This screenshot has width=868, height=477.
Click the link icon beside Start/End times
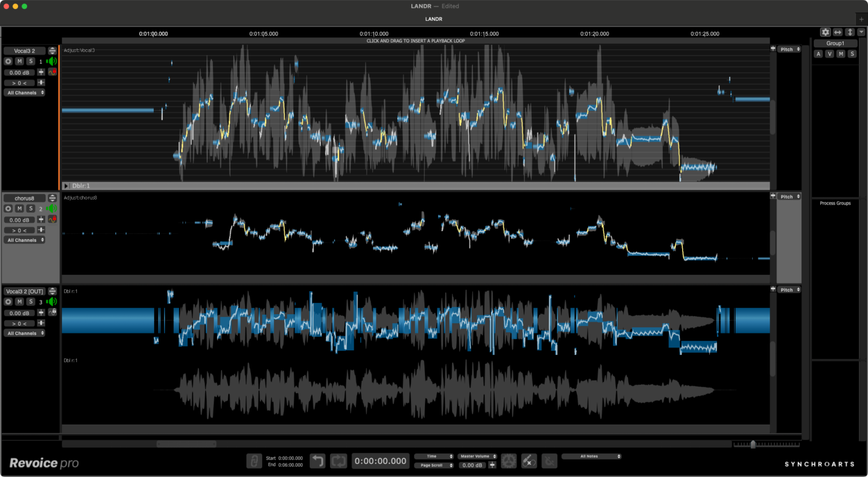254,461
